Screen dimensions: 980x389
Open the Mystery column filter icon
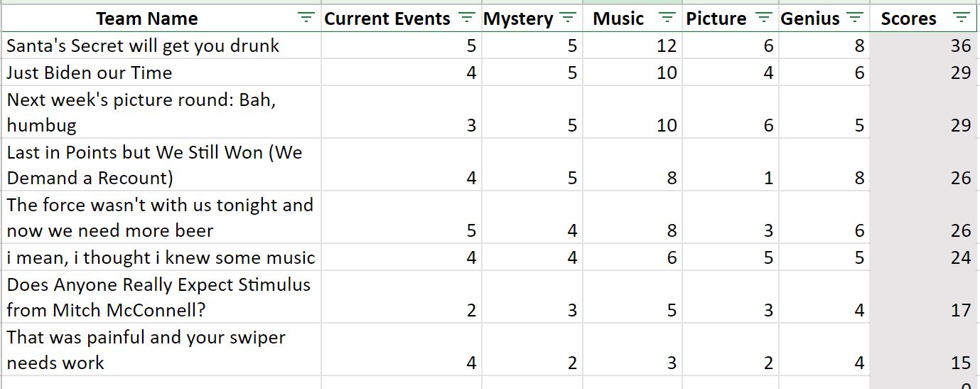[568, 18]
